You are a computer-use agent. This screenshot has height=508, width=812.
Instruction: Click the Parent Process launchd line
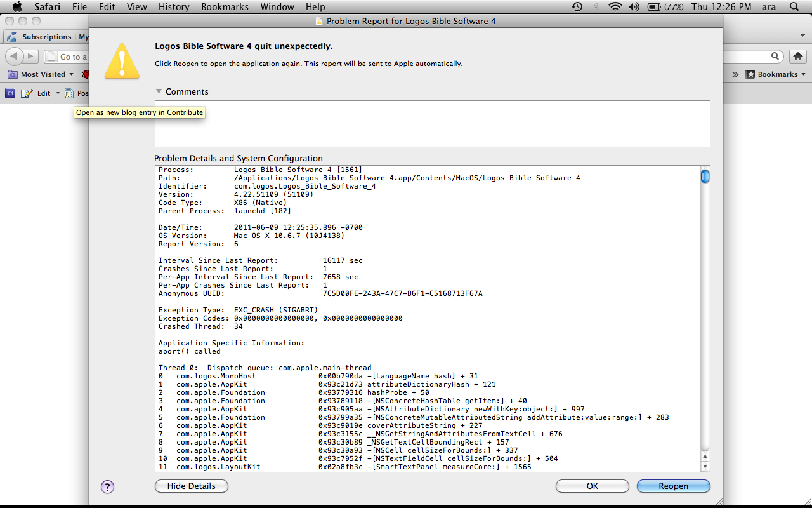point(225,211)
